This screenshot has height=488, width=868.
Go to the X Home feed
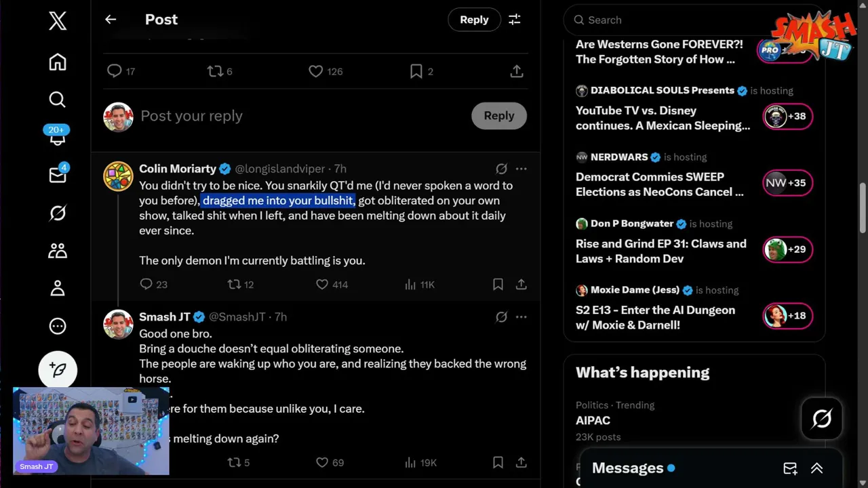click(58, 62)
